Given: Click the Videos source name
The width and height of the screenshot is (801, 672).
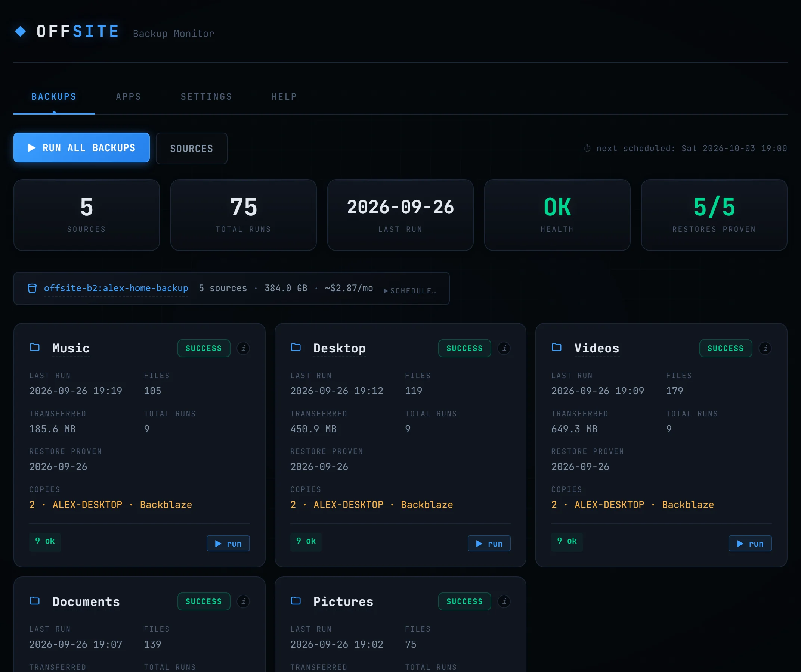Looking at the screenshot, I should pyautogui.click(x=597, y=348).
